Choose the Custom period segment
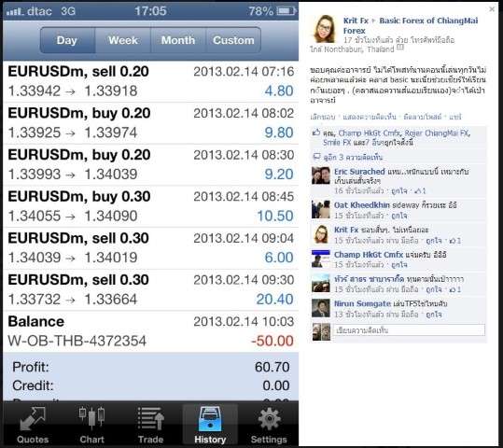The height and width of the screenshot is (448, 503). (x=233, y=40)
